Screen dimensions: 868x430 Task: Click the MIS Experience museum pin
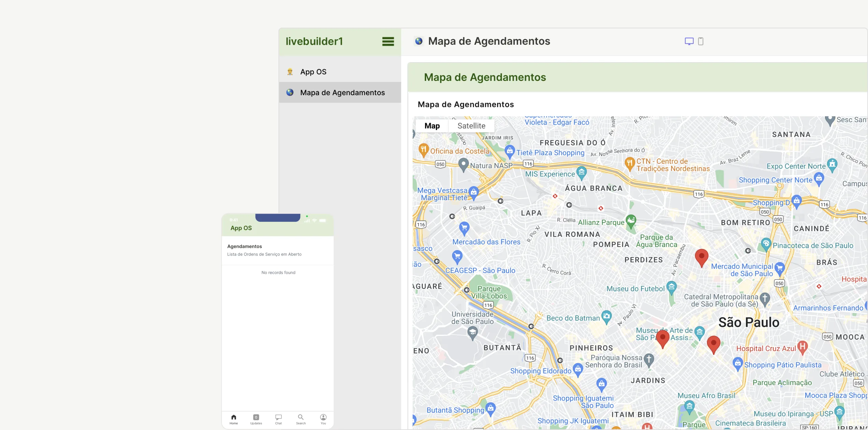click(x=581, y=173)
